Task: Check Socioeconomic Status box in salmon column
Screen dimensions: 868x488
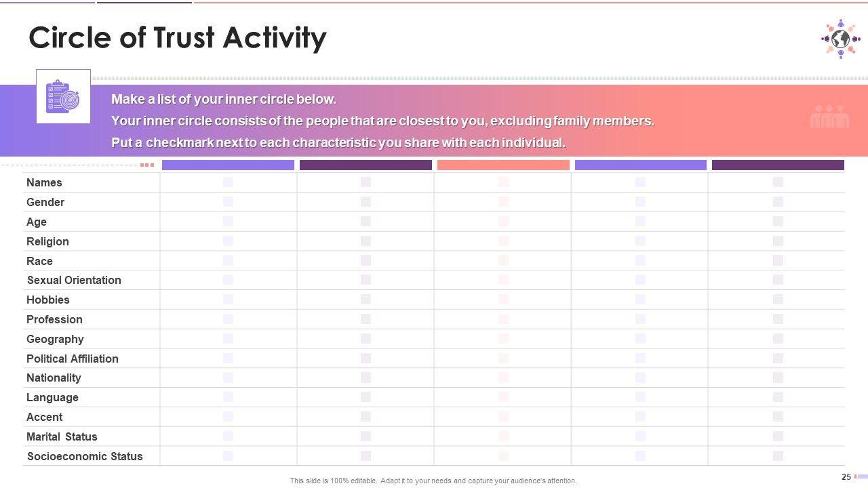Action: pos(503,456)
